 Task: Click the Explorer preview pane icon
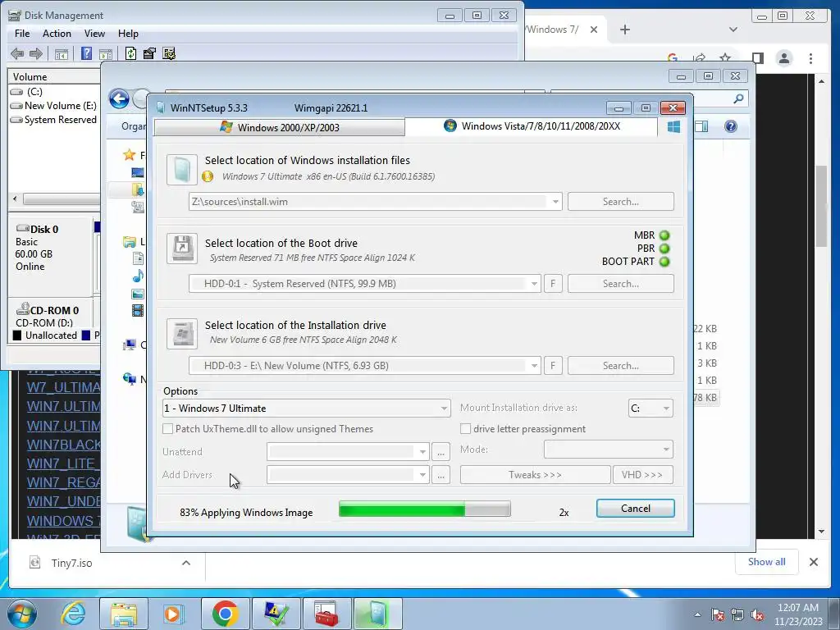coord(701,126)
